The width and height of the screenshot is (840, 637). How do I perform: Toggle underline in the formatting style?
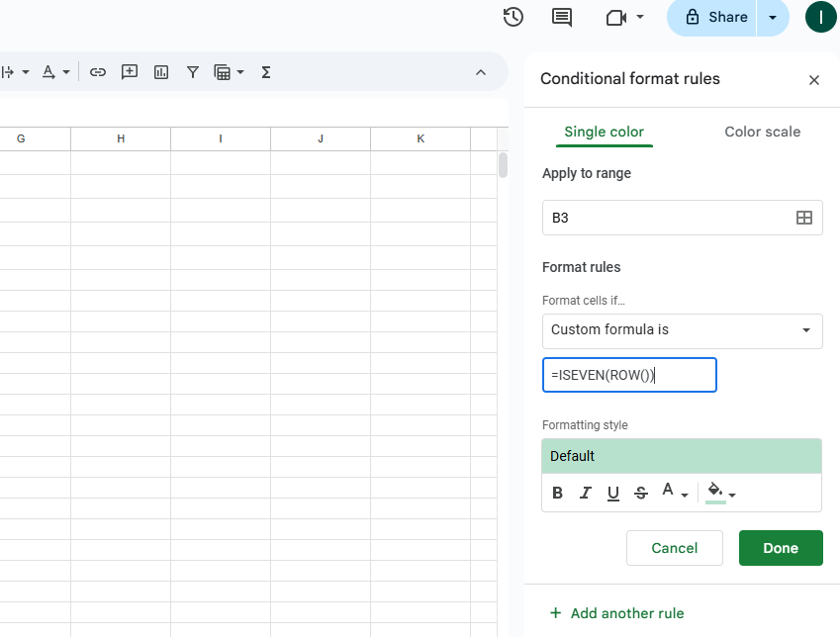[612, 493]
